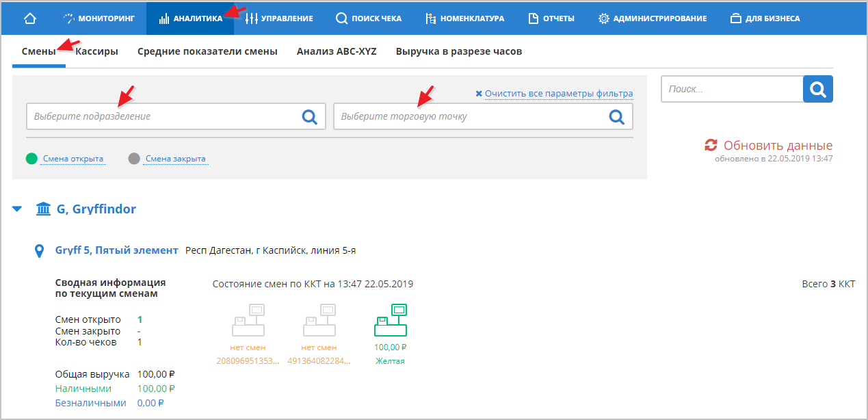Viewport: 868px width, 420px height.
Task: Open the Gryff 5, Пятый элемент link
Action: click(116, 250)
